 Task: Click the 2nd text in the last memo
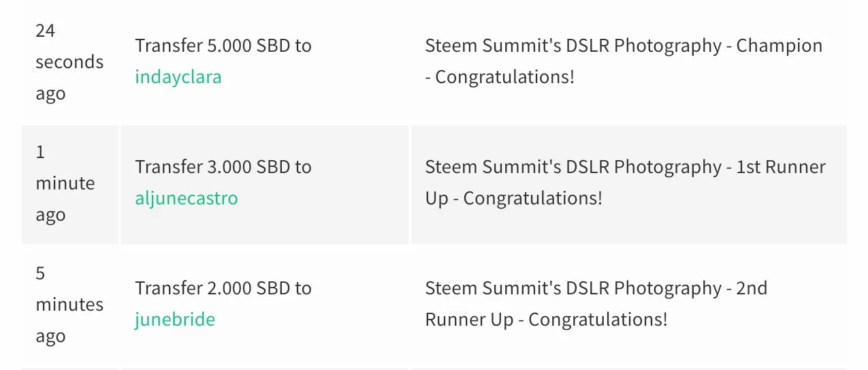[752, 288]
